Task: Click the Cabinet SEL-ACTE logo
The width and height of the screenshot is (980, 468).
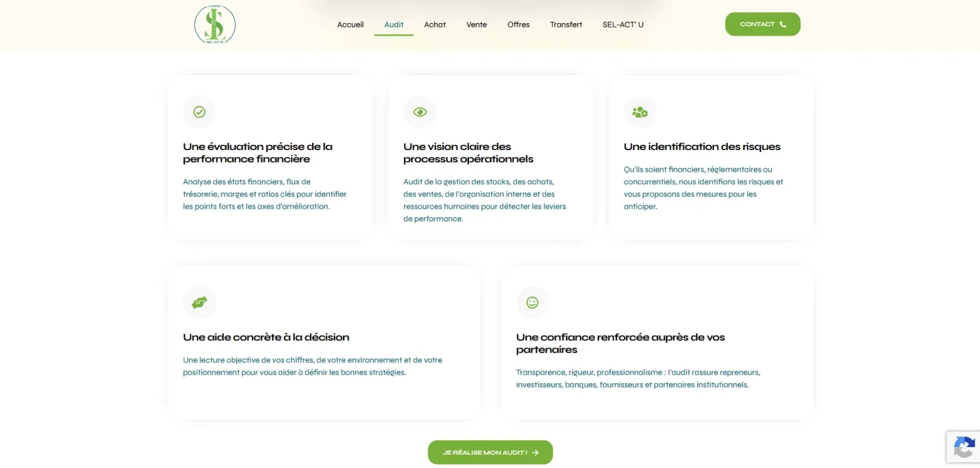Action: point(215,25)
